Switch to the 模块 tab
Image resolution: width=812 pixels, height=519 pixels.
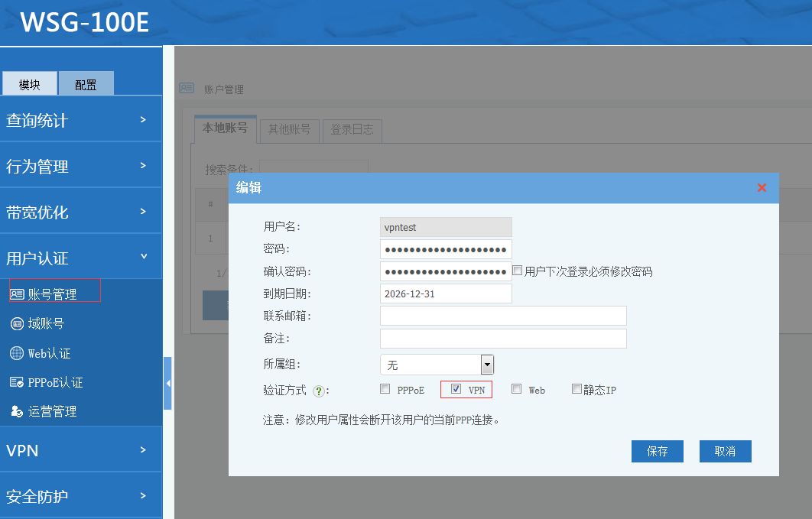click(30, 85)
